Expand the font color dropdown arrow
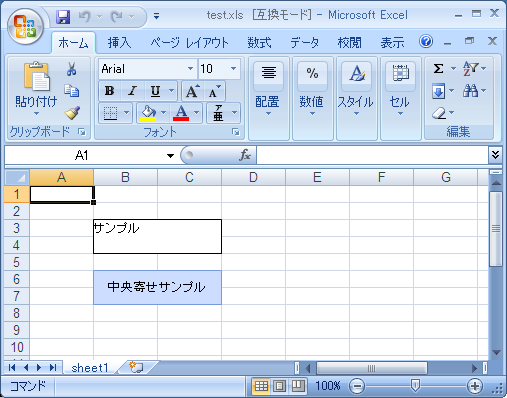 click(196, 113)
